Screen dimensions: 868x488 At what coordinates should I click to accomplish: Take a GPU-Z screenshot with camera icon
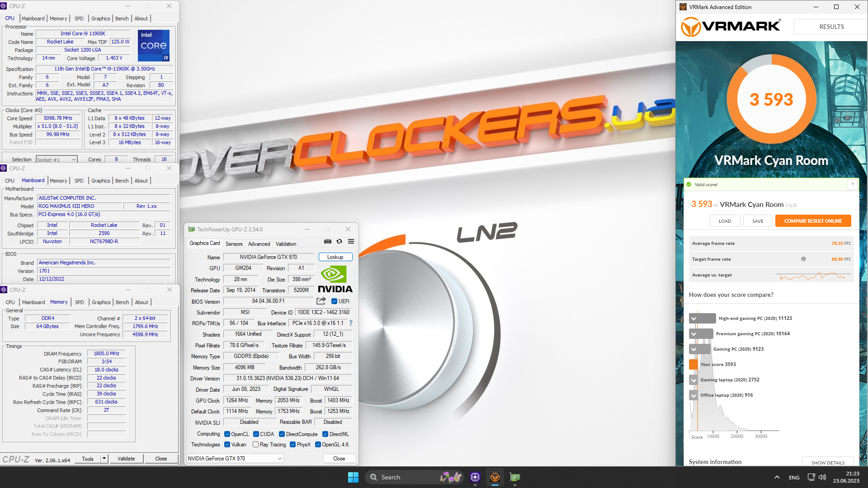pyautogui.click(x=328, y=242)
